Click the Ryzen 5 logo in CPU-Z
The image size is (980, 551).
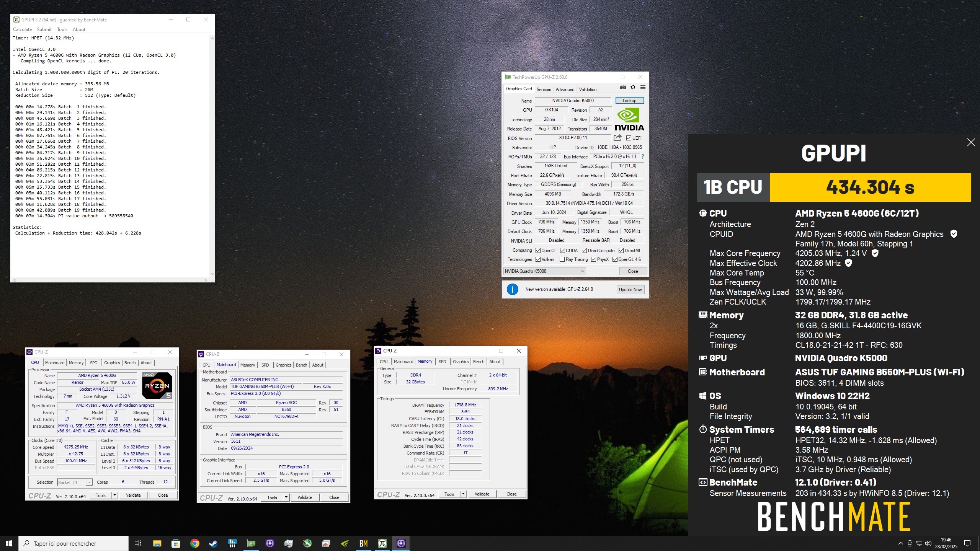157,385
